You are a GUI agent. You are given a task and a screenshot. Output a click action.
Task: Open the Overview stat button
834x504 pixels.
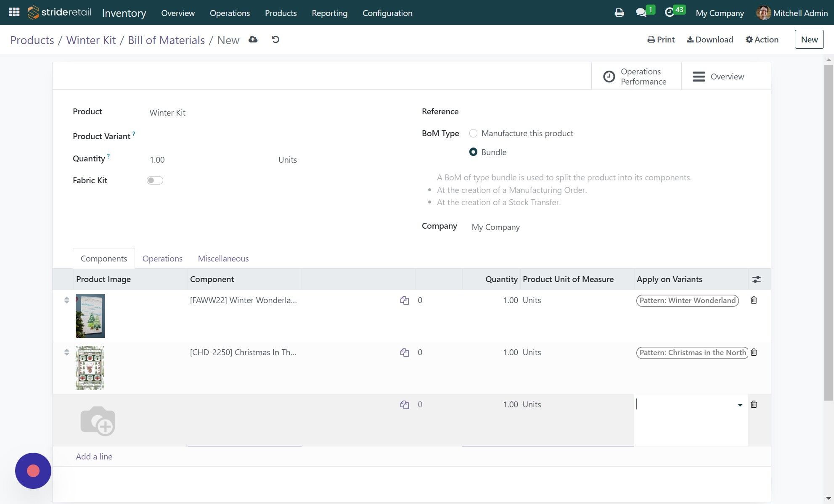pyautogui.click(x=726, y=77)
